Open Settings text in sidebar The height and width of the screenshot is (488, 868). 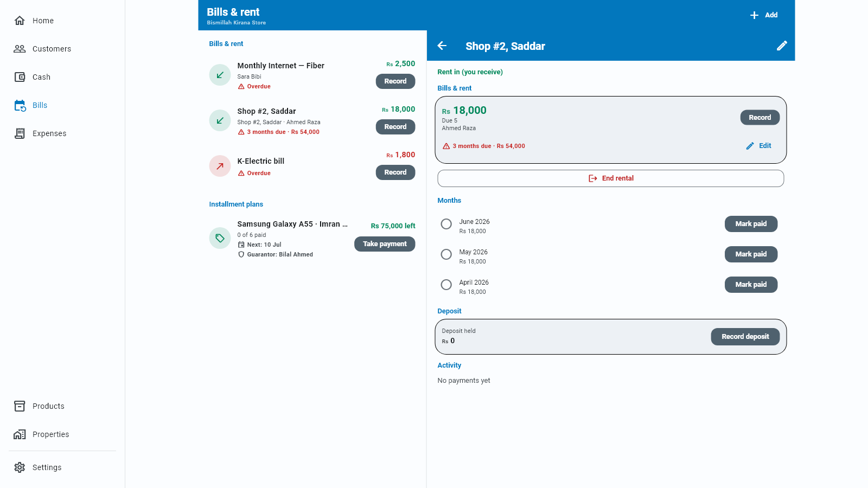click(47, 467)
